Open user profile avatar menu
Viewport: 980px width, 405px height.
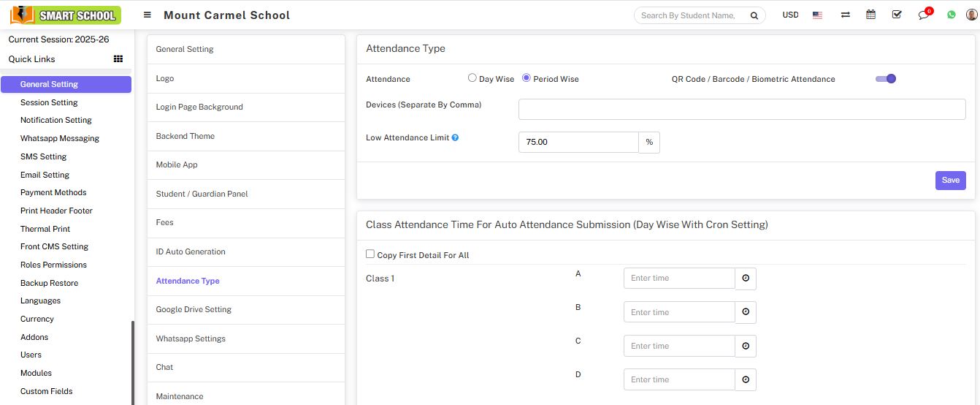pos(971,15)
